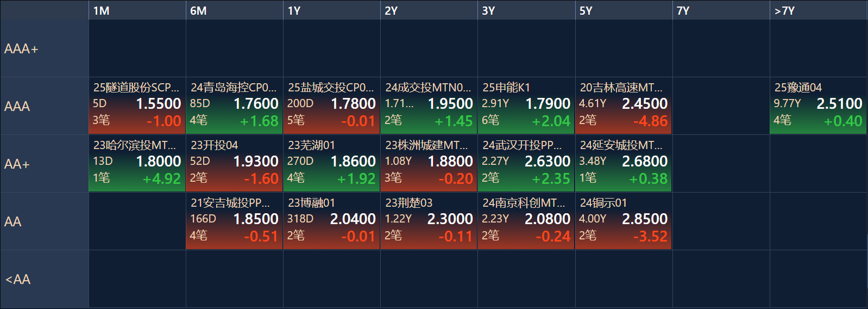This screenshot has width=868, height=309.
Task: Click the 1M maturity column header
Action: pyautogui.click(x=137, y=11)
